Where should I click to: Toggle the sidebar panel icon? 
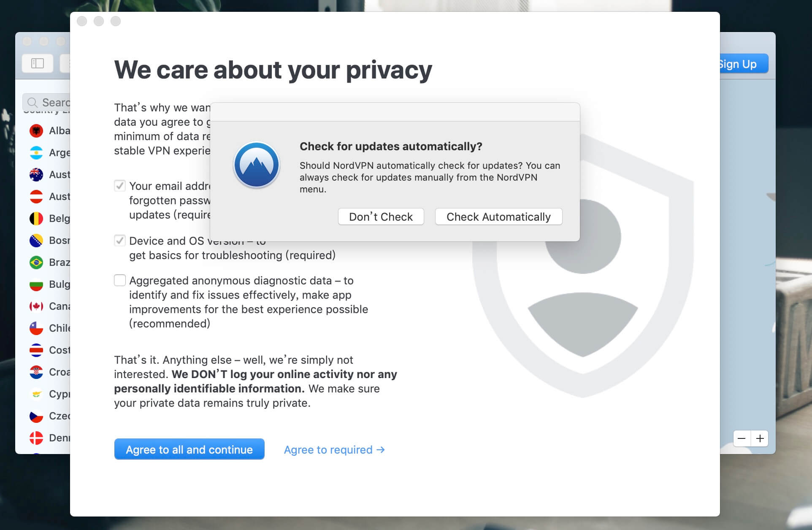(x=38, y=64)
